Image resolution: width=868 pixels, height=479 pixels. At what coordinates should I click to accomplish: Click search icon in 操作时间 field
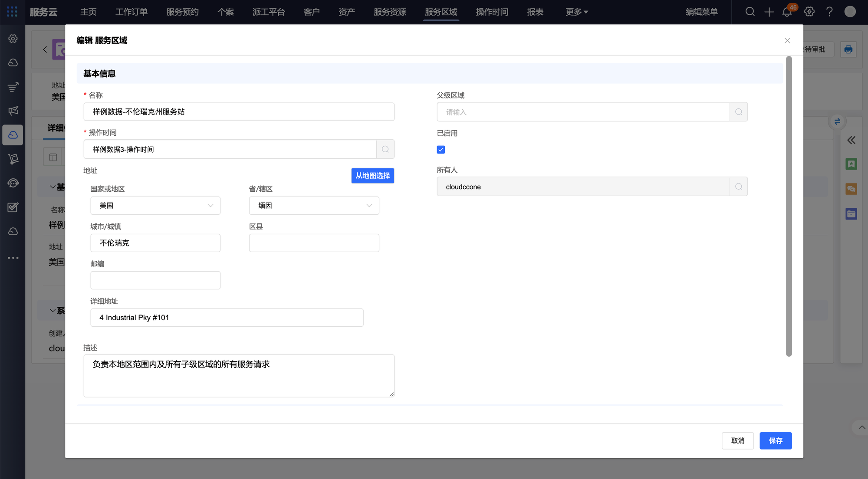click(x=385, y=149)
